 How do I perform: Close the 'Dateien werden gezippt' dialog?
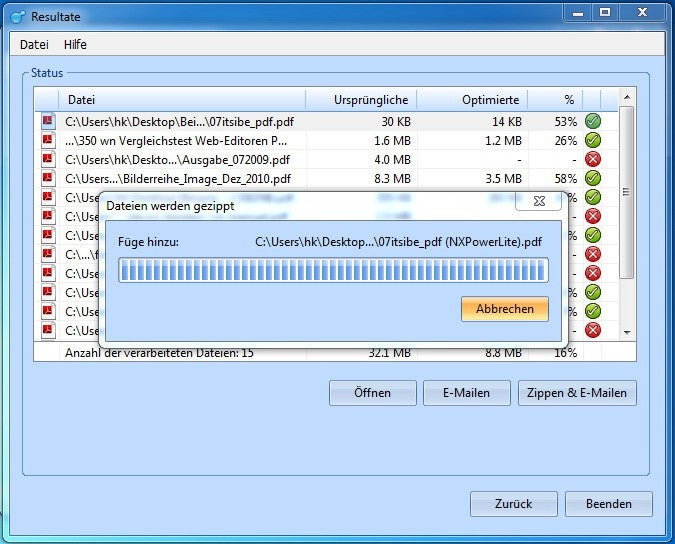point(539,201)
